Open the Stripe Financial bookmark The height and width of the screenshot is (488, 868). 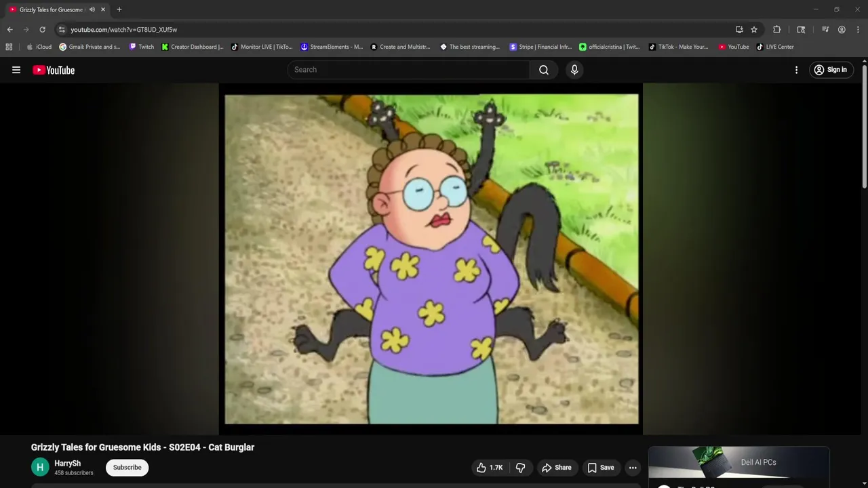(540, 47)
